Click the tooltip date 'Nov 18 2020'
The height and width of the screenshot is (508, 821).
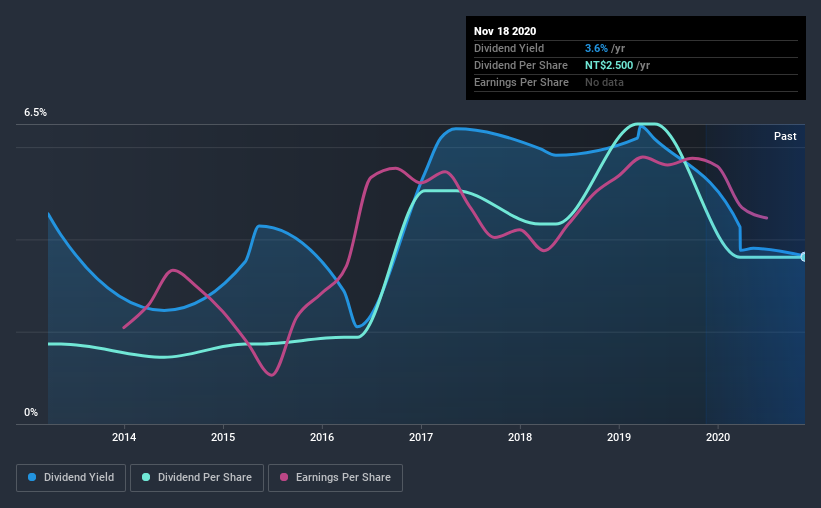[505, 31]
